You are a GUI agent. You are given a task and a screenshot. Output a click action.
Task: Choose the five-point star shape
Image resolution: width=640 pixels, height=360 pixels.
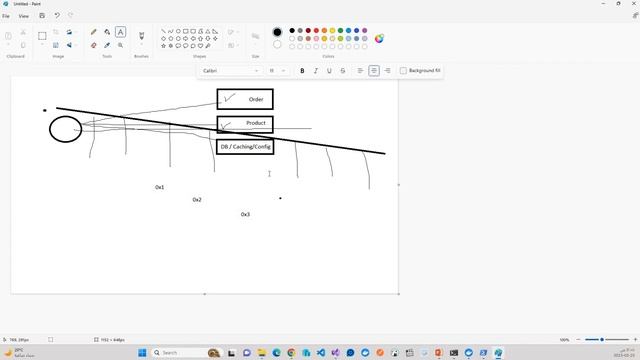point(163,46)
